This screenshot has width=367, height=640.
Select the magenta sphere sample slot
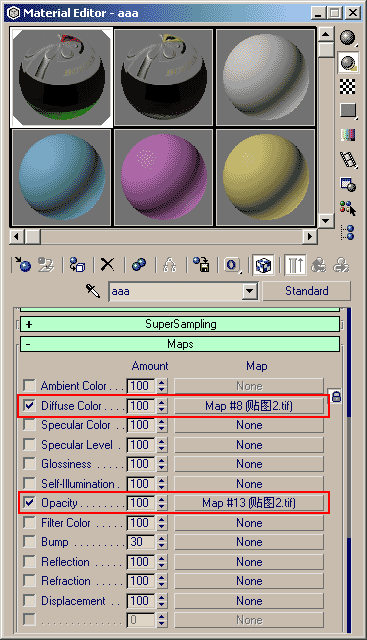164,178
